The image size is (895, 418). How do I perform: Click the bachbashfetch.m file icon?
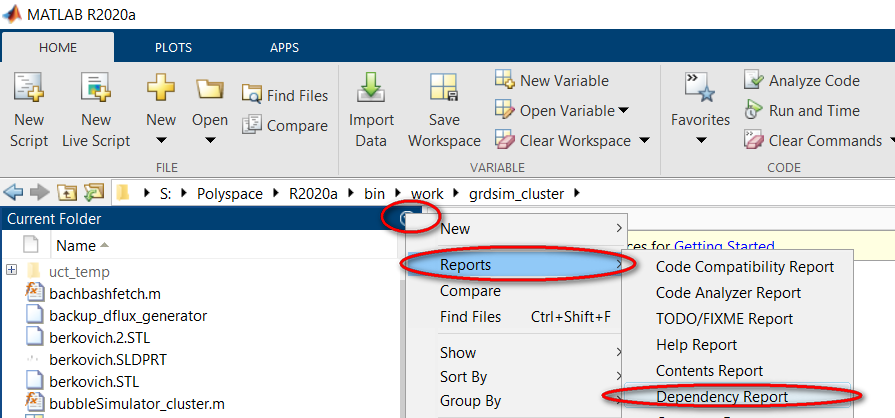pyautogui.click(x=35, y=294)
